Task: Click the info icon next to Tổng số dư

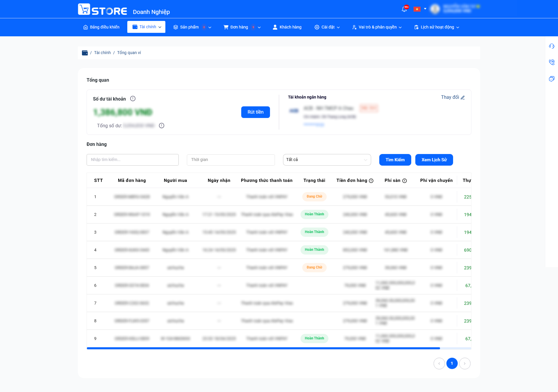Action: (162, 126)
